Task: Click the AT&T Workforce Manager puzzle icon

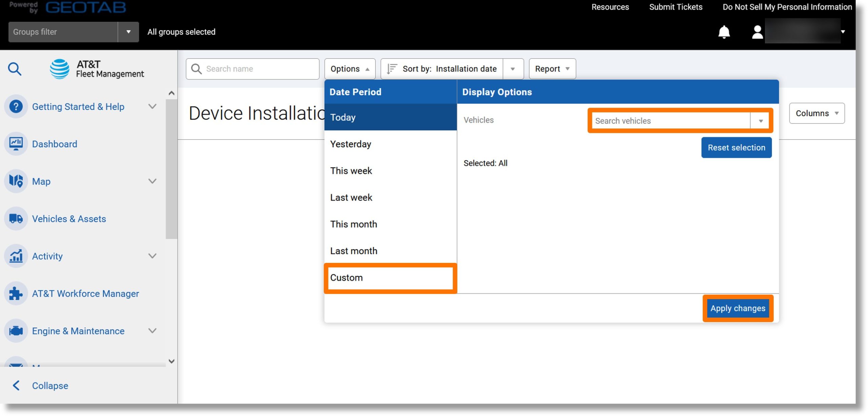Action: (x=16, y=293)
